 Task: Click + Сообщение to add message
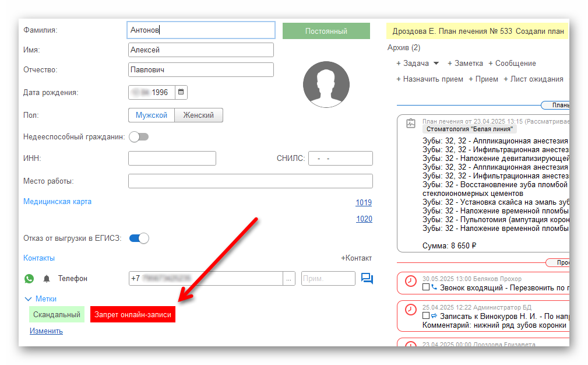coord(512,64)
